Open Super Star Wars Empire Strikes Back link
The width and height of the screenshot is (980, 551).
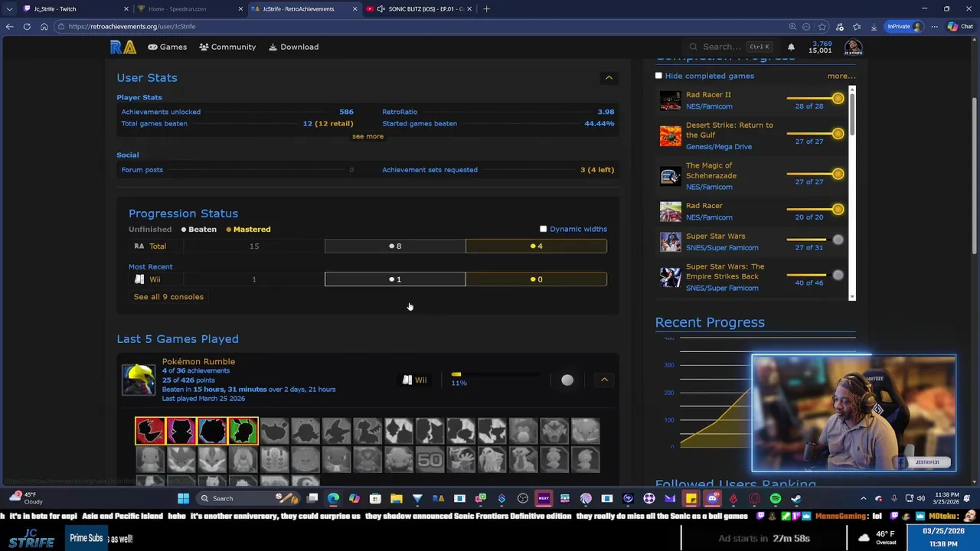(x=725, y=272)
